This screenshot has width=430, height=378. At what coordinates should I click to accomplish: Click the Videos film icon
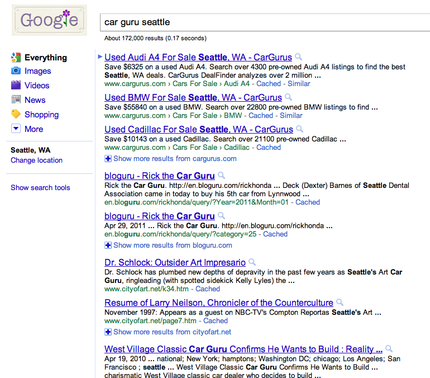16,85
